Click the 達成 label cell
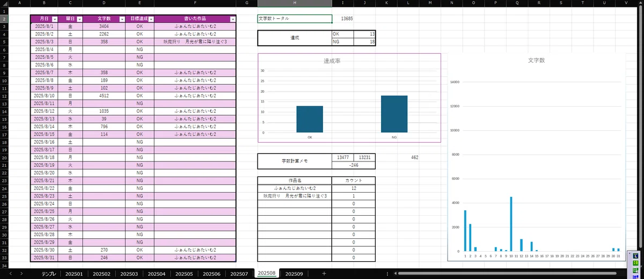 pyautogui.click(x=295, y=38)
